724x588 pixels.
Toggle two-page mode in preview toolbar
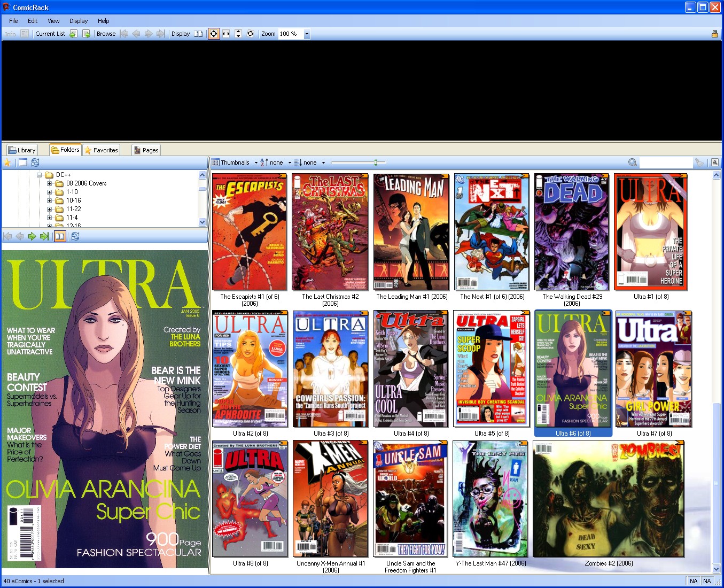[x=60, y=236]
